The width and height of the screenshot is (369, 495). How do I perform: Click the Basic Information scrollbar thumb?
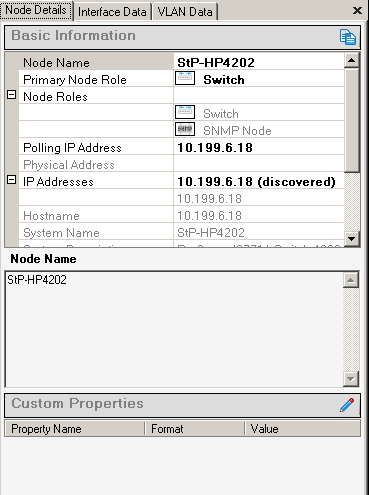(x=352, y=120)
